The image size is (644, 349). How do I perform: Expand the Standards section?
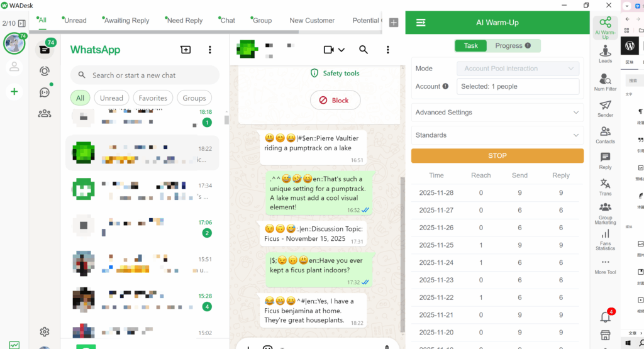[x=497, y=135]
